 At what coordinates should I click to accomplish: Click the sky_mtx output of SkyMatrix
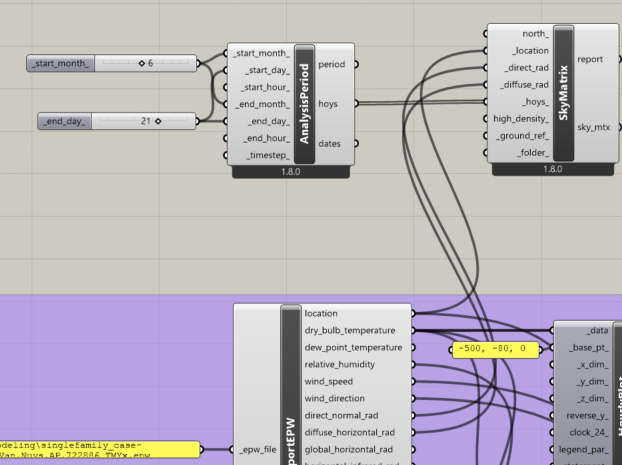[x=593, y=127]
